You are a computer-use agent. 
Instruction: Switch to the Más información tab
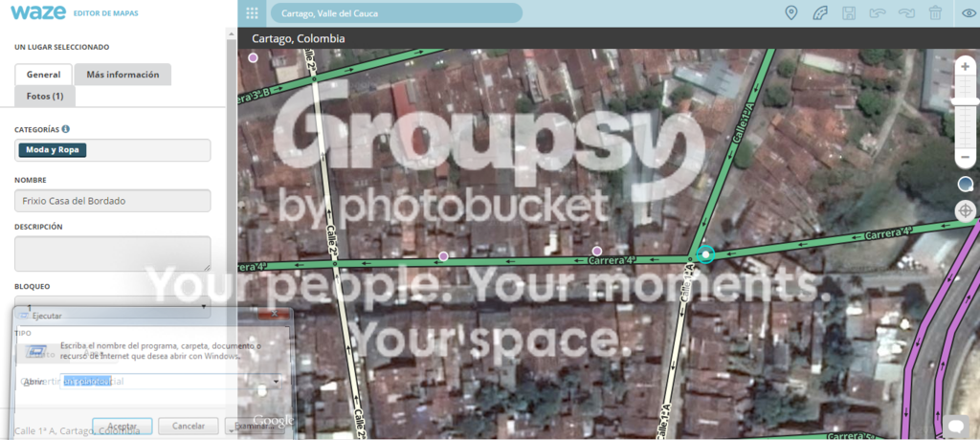[x=122, y=75]
